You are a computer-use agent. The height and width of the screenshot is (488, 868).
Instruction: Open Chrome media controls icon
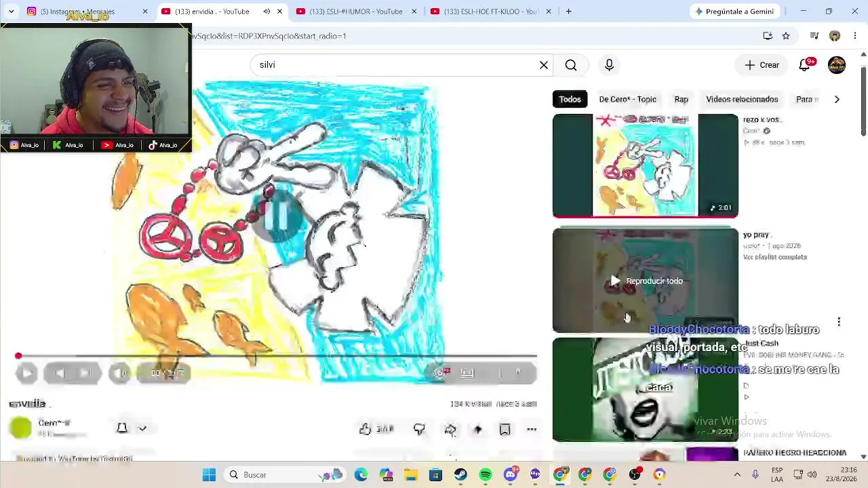pos(814,36)
